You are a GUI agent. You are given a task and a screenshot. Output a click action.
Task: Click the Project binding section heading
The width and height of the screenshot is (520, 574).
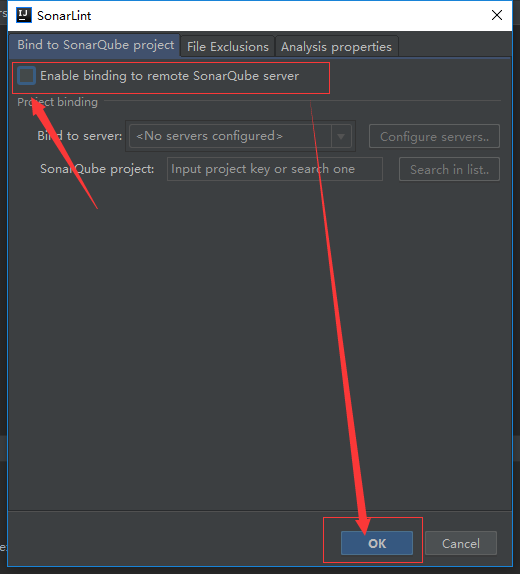[57, 102]
